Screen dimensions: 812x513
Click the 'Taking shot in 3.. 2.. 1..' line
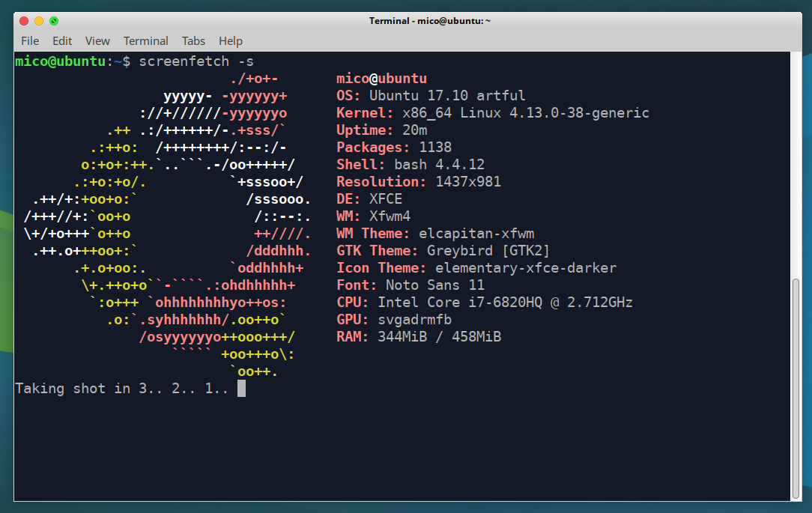[121, 388]
